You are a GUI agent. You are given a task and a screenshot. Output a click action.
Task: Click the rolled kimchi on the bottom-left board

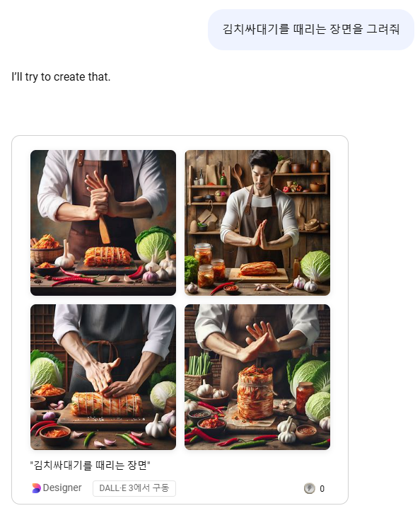[106, 404]
